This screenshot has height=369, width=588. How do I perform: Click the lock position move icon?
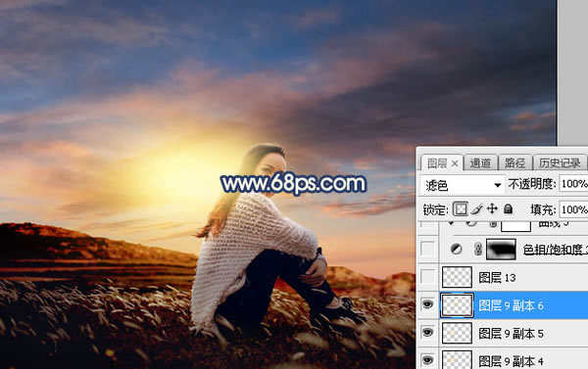click(x=492, y=208)
